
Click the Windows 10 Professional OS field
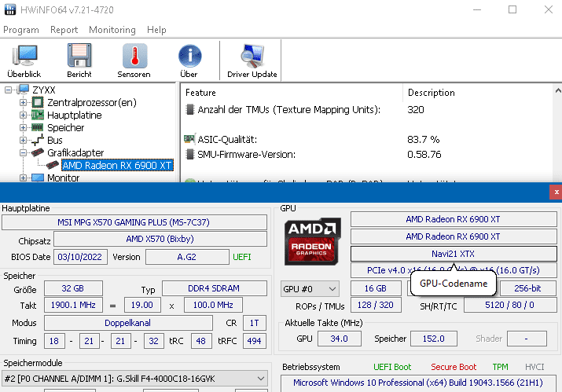418,383
